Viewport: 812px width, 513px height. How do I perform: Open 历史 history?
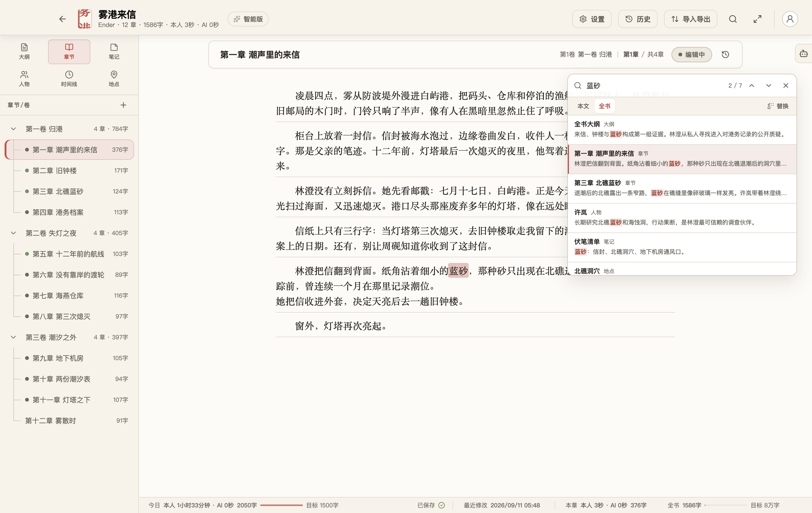click(x=638, y=19)
